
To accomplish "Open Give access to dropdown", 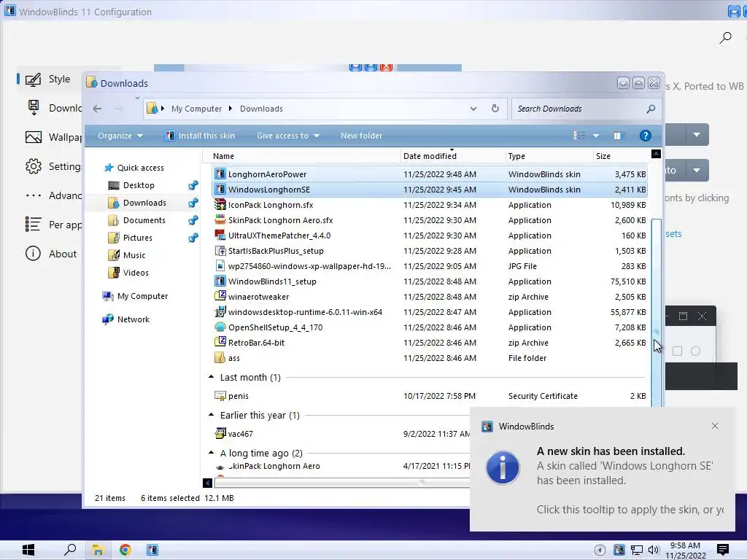I will (x=287, y=136).
